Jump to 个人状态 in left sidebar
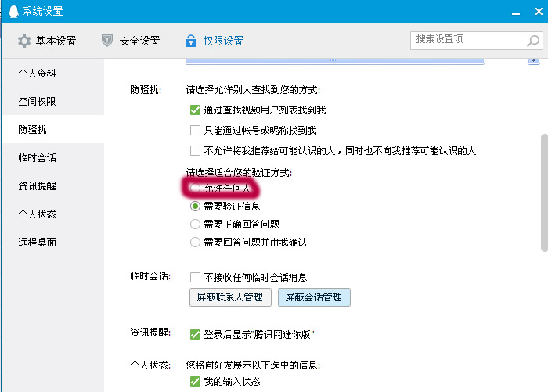 coord(38,214)
